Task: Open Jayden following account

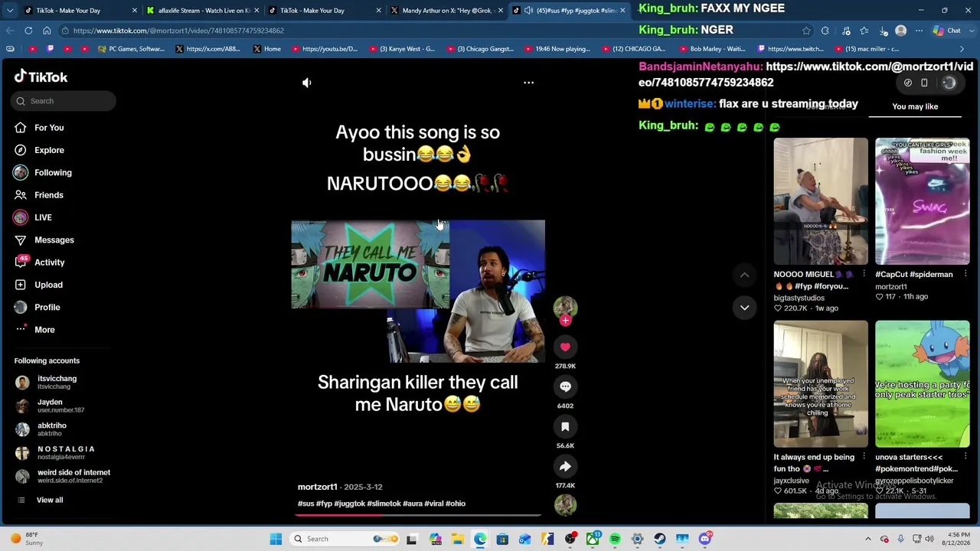Action: click(49, 406)
